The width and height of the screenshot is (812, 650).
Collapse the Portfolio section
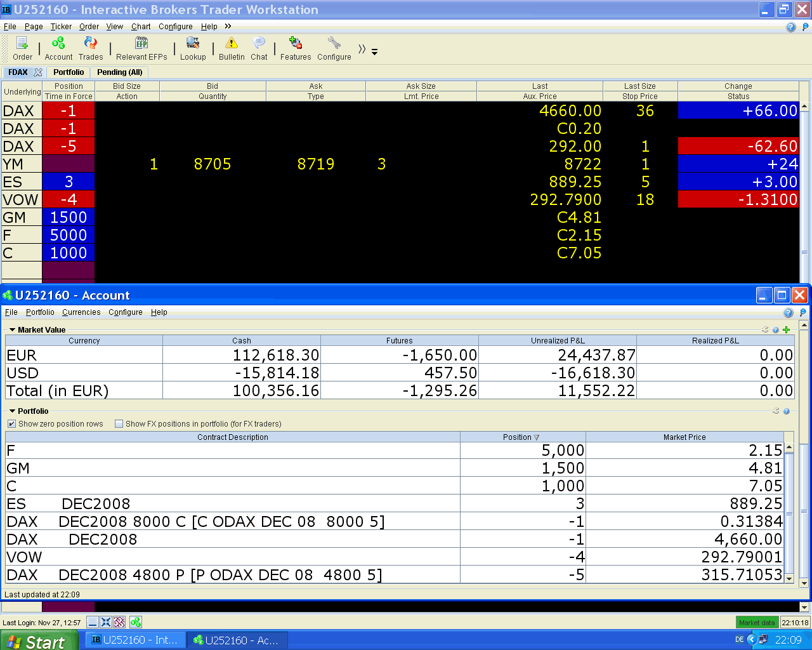pyautogui.click(x=12, y=411)
